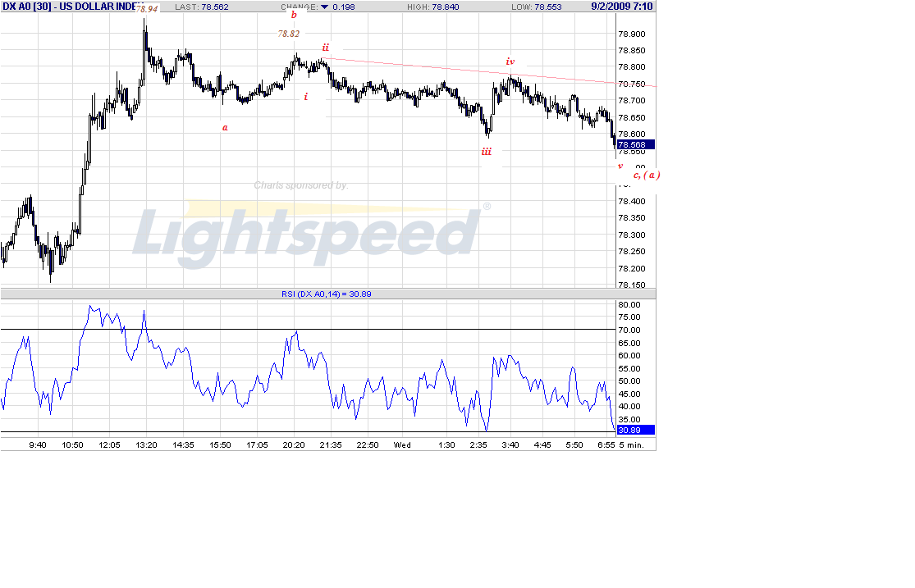Select the 'c, (a)' wave label

coord(647,175)
